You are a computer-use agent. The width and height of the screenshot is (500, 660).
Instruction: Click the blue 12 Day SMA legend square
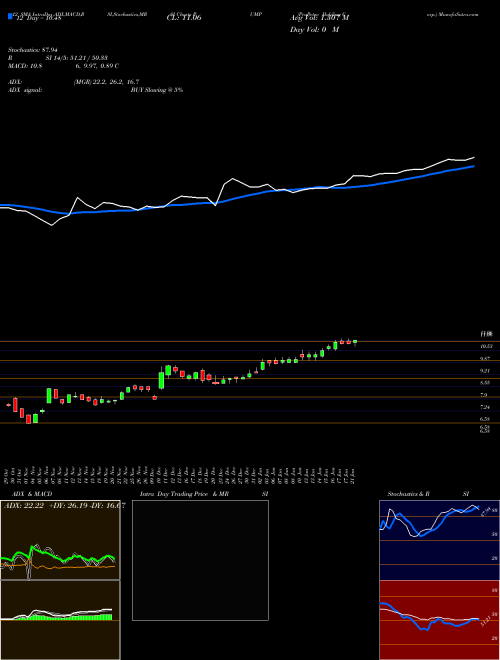(x=10, y=16)
